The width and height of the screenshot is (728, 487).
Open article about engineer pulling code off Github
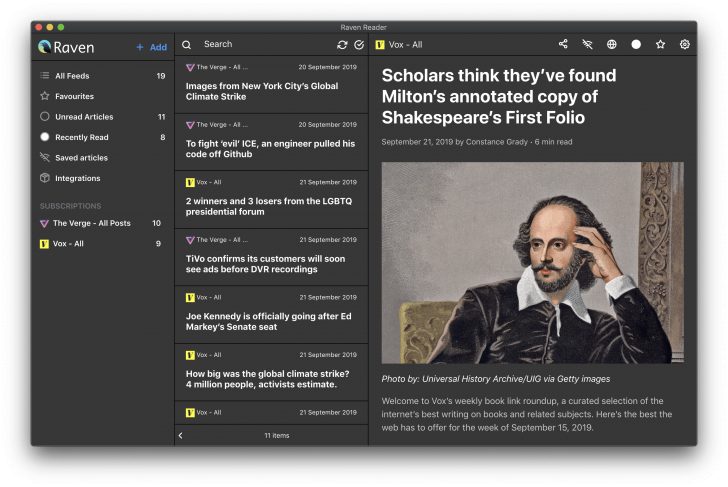(272, 143)
